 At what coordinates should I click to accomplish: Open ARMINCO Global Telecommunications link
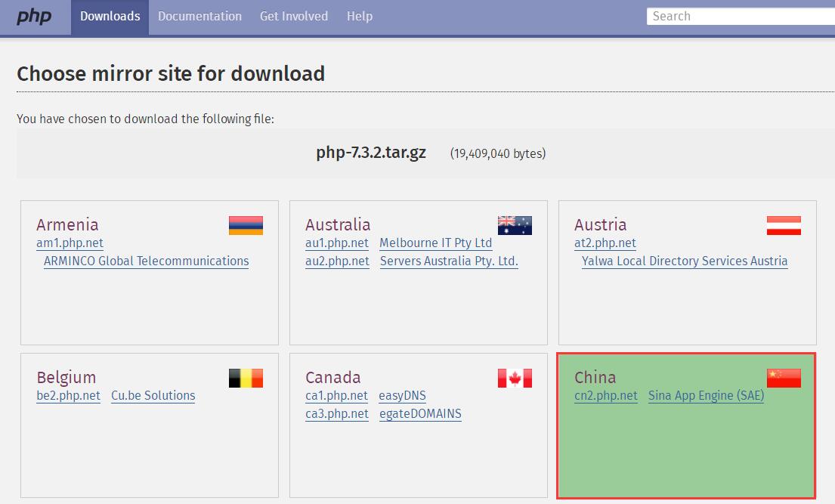tap(146, 261)
